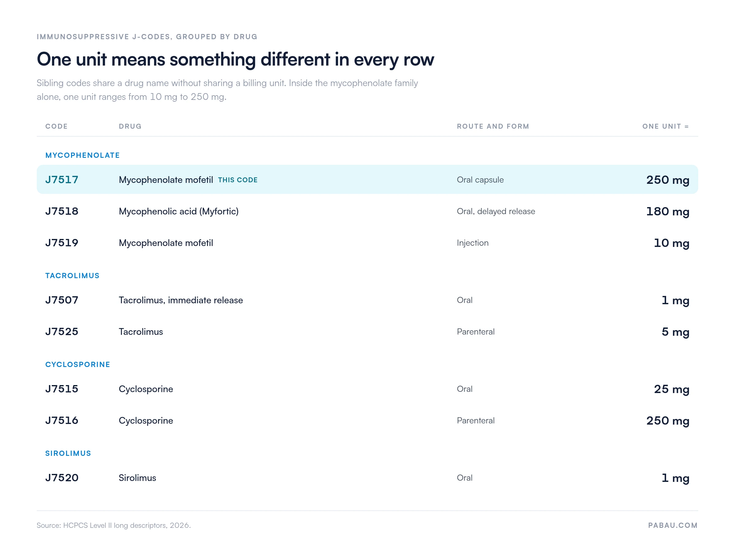
Task: Open the PABAU.COM footer link
Action: coord(672,525)
